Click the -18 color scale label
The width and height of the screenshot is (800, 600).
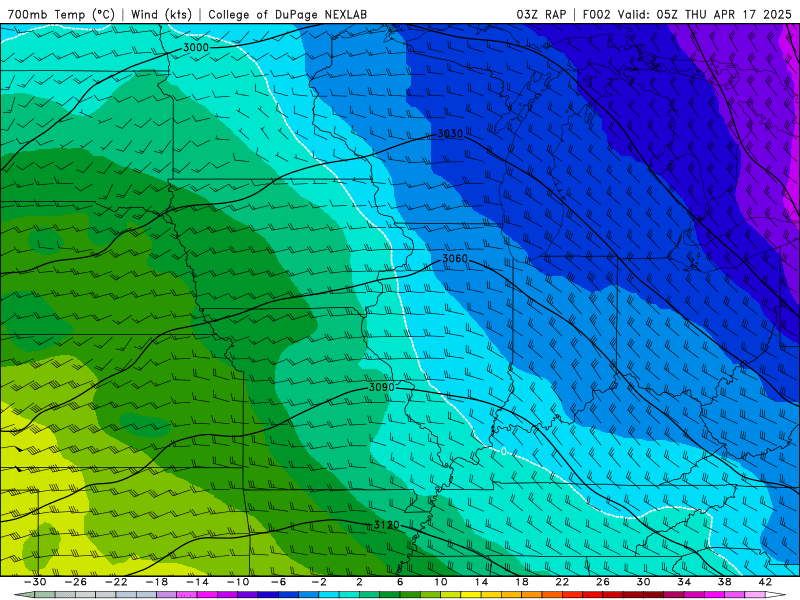(x=157, y=582)
